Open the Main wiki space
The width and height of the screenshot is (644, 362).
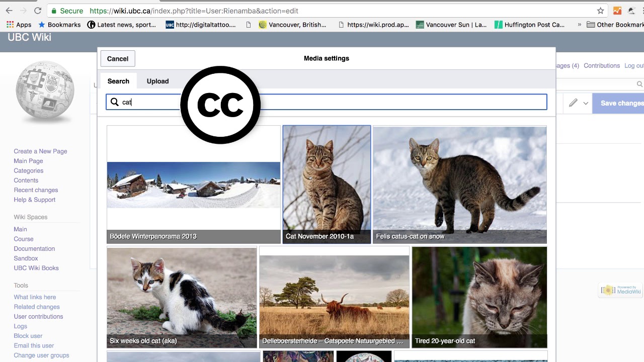[21, 229]
